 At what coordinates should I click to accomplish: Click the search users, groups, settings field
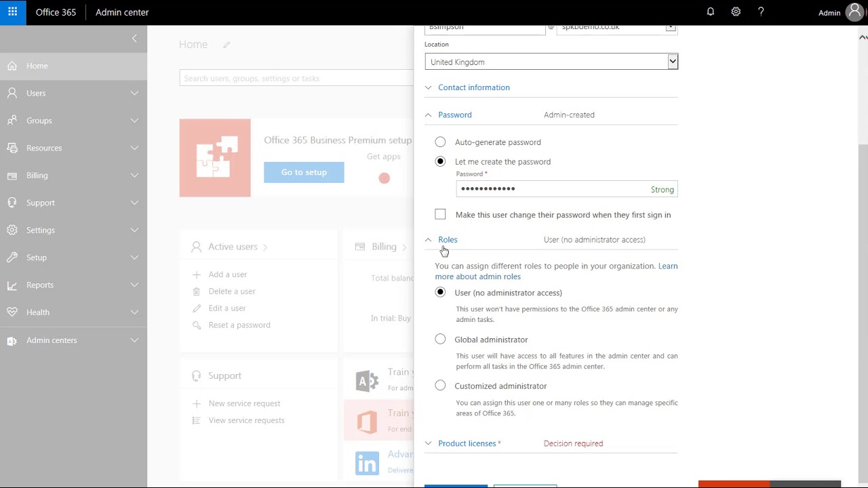click(296, 79)
